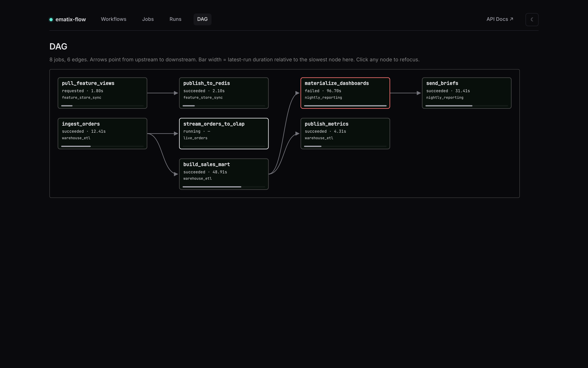Click the ingest_orders duration bar

102,146
